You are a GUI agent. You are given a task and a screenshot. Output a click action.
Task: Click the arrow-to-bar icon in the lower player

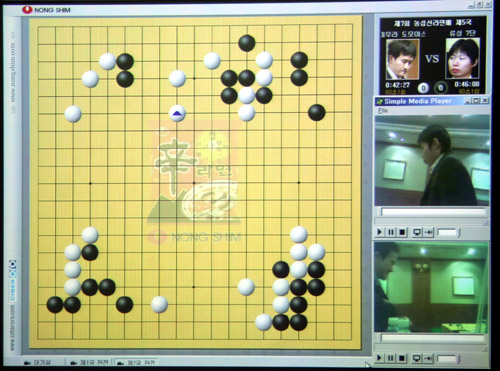point(428,358)
